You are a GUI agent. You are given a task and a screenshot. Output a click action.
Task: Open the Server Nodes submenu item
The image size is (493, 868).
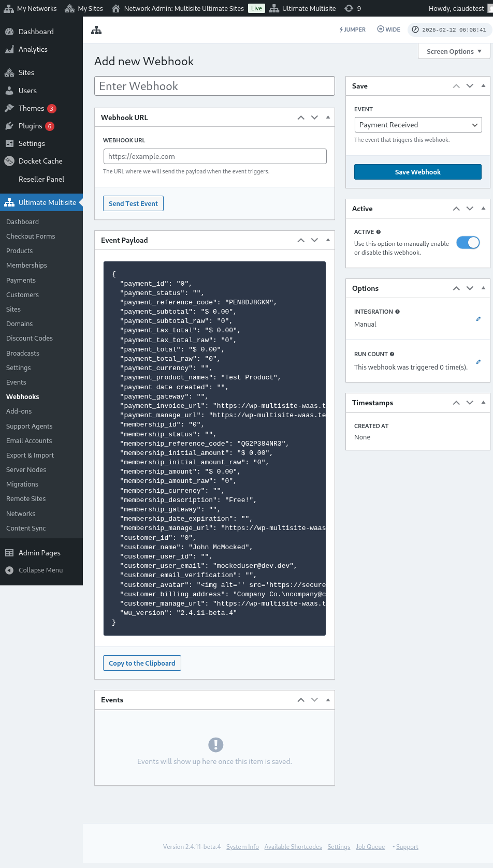click(26, 469)
